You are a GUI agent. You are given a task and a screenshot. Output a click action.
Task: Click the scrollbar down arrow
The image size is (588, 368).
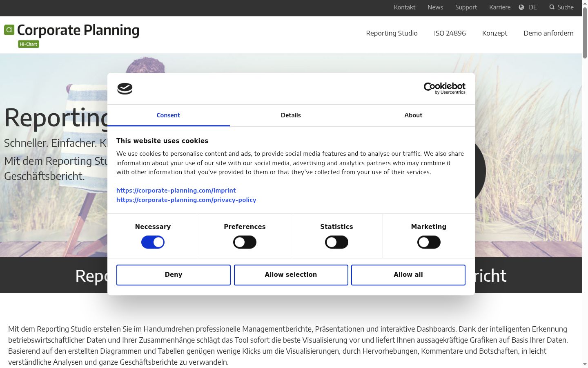[x=585, y=364]
